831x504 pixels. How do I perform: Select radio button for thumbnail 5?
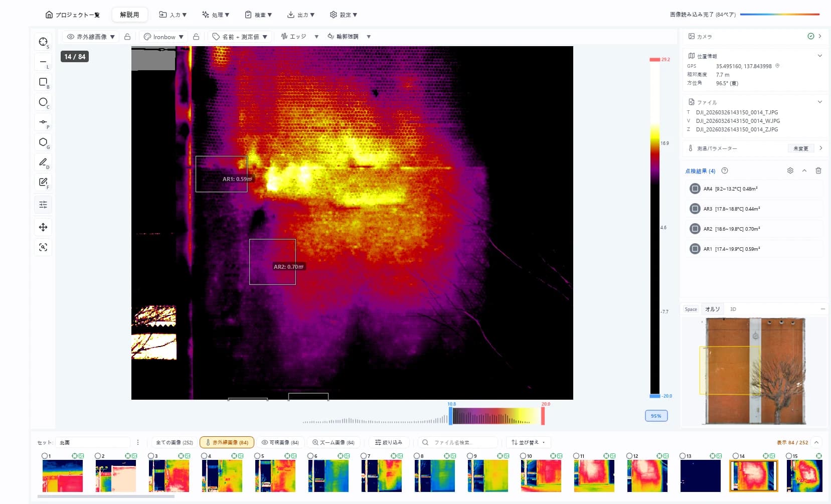click(257, 456)
